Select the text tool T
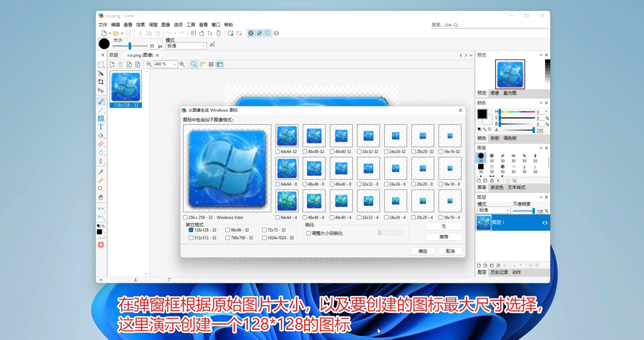Image resolution: width=644 pixels, height=340 pixels. (101, 127)
